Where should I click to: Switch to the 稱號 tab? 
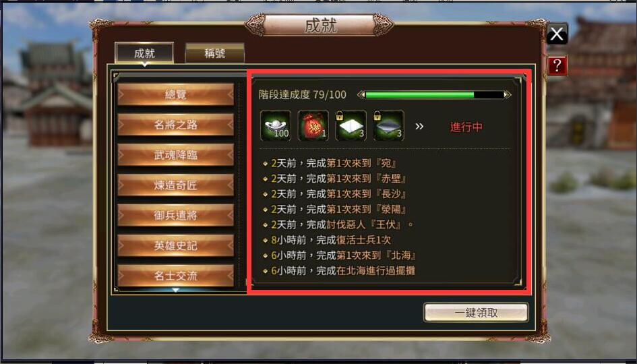214,53
